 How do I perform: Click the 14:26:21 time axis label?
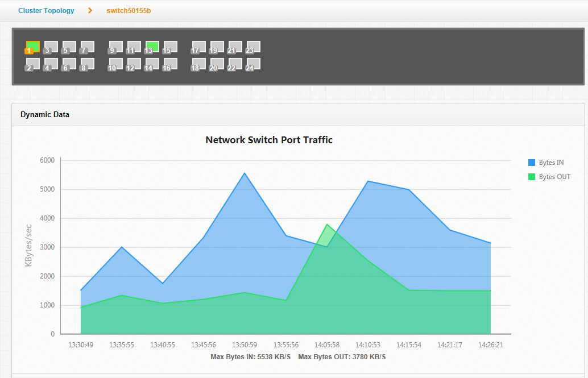point(491,344)
